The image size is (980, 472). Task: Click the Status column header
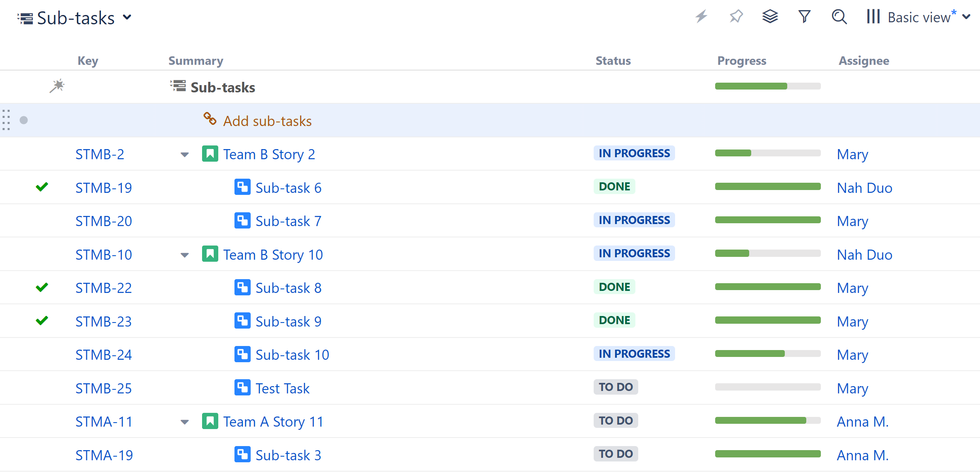coord(613,61)
